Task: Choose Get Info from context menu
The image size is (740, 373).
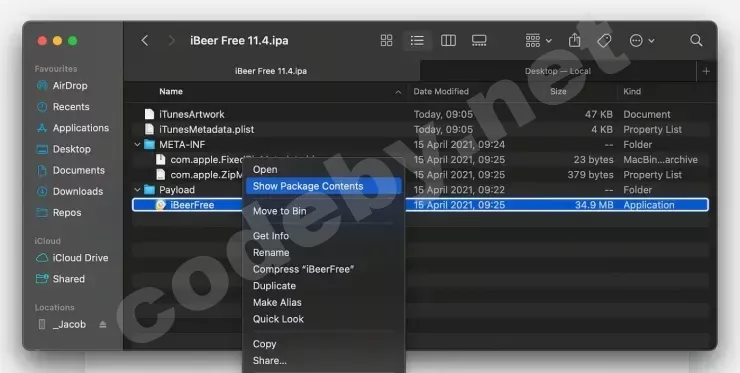Action: coord(323,236)
